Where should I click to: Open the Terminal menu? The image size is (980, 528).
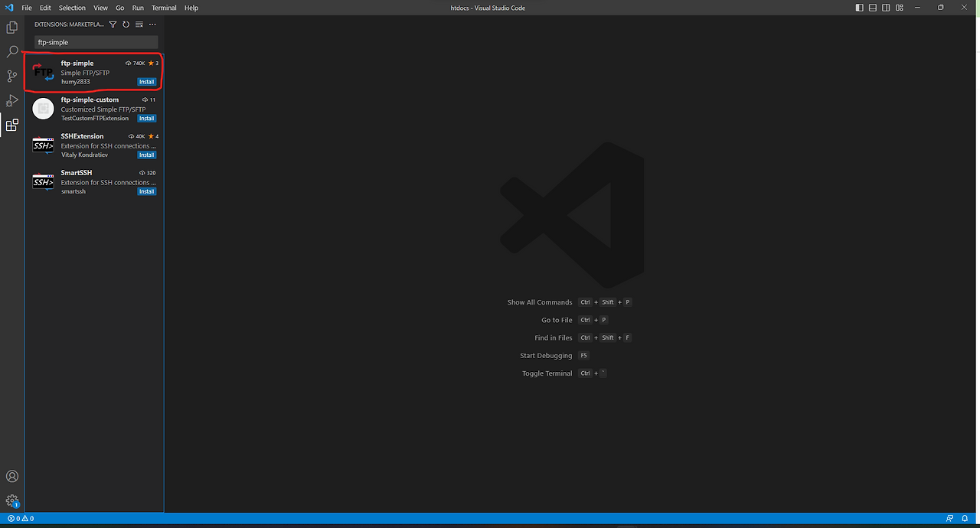pyautogui.click(x=163, y=8)
